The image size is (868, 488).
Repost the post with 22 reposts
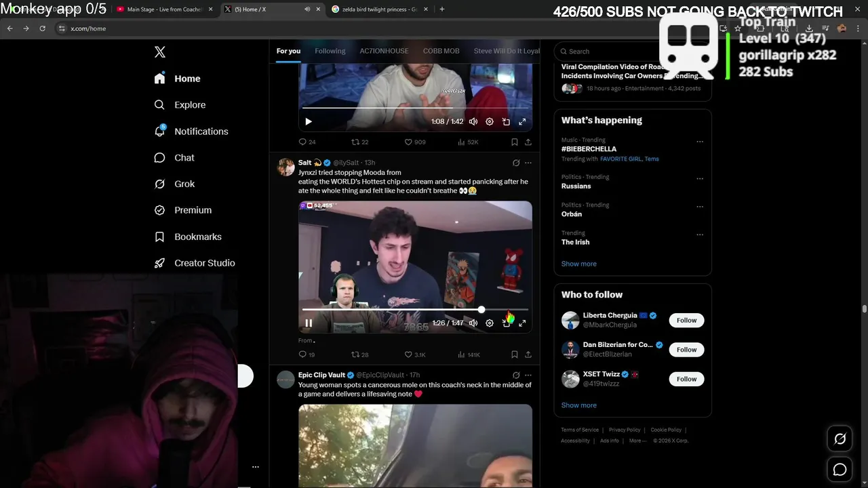pos(360,142)
